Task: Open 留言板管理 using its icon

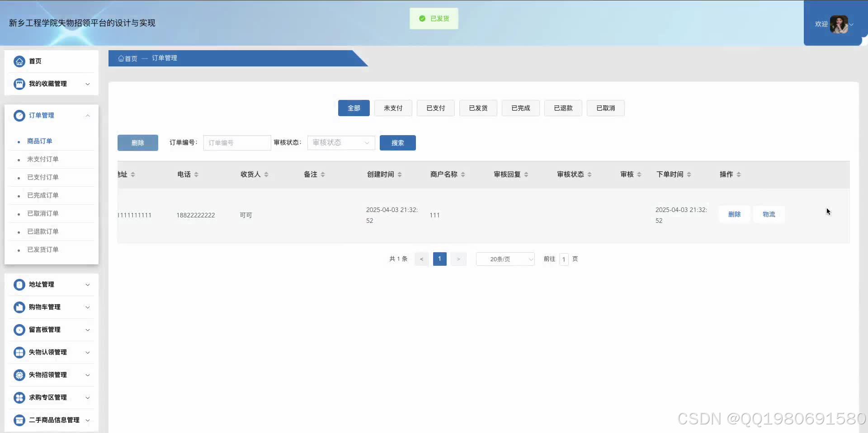Action: (19, 329)
